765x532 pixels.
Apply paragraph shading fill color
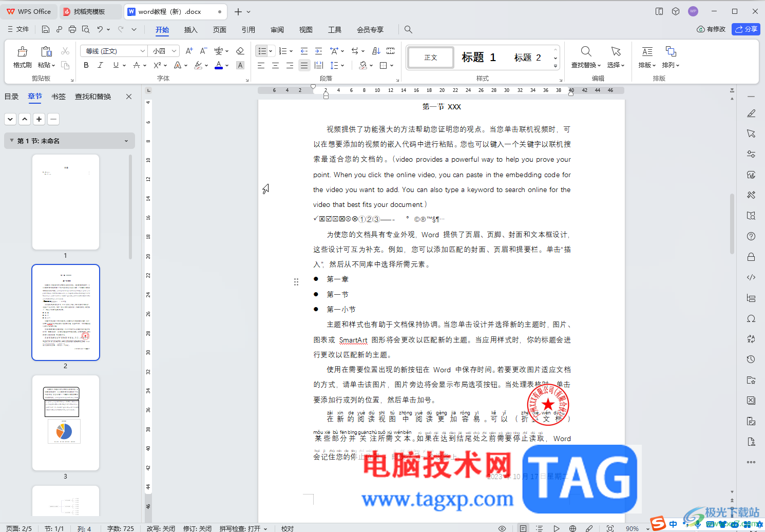(363, 65)
